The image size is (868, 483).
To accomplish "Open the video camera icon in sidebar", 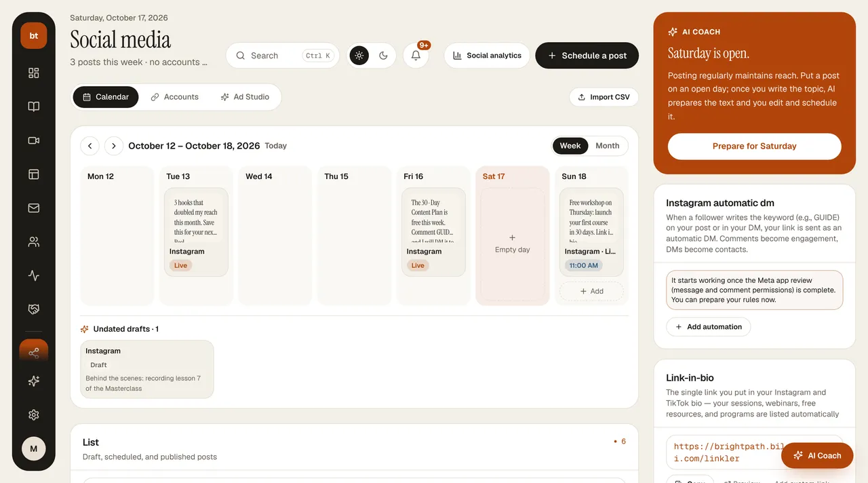I will coord(34,140).
